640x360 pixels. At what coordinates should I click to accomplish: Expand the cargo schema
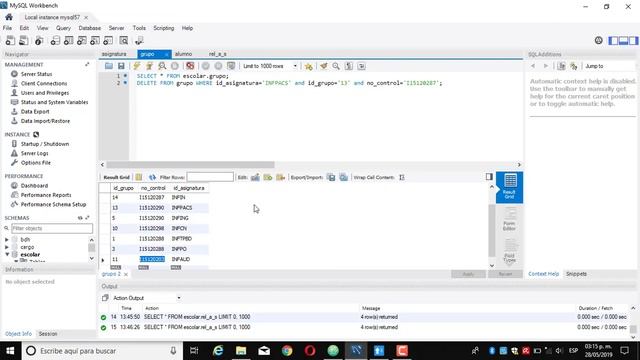click(x=7, y=247)
